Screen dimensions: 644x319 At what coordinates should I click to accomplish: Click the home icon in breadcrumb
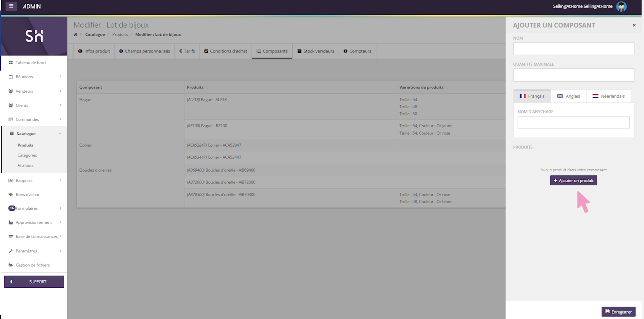76,35
